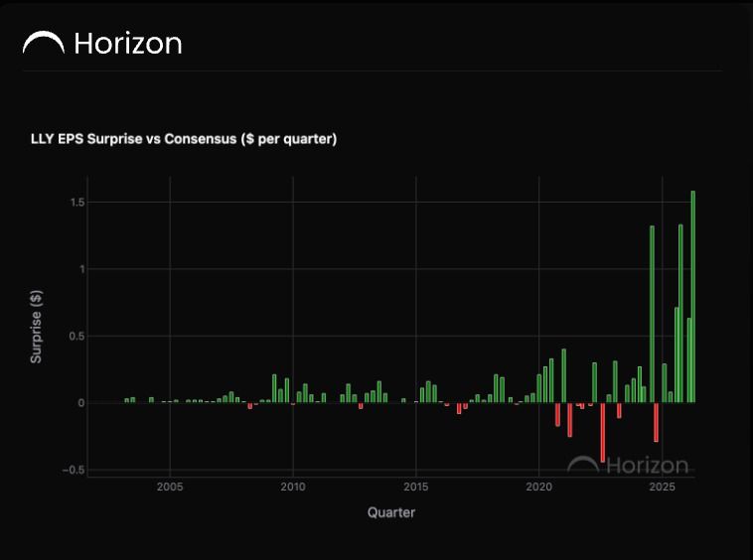Click the 'Quarter' x-axis label

[391, 512]
